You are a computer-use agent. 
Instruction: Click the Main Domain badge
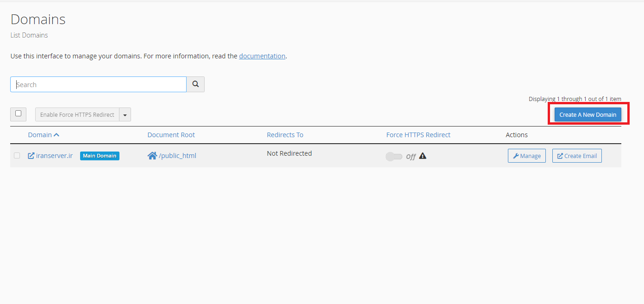point(100,156)
